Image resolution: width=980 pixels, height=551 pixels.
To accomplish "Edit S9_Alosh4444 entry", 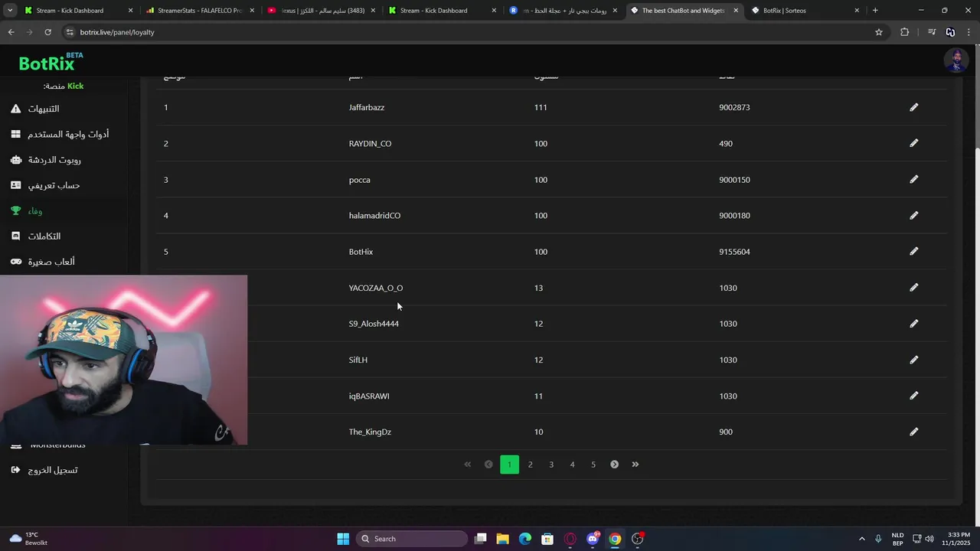I will (x=913, y=324).
